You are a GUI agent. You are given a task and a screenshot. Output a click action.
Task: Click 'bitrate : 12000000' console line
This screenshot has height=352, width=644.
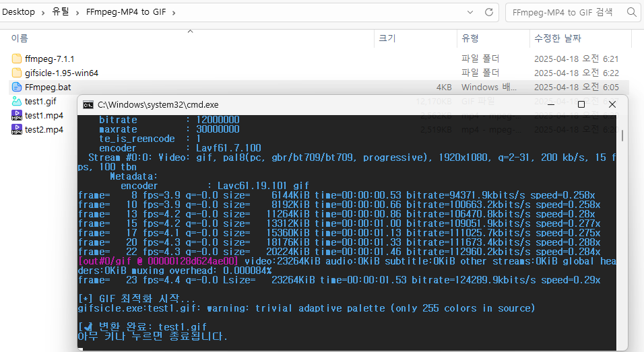(x=169, y=120)
